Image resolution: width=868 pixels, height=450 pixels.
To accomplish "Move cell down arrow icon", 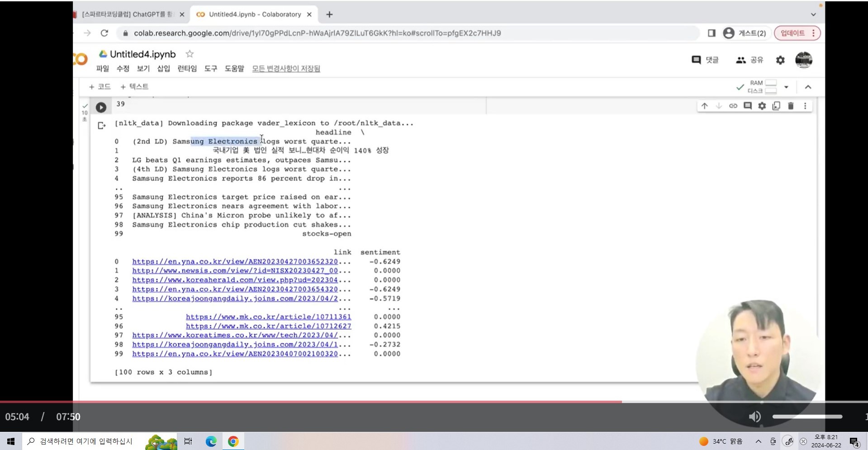I will coord(719,106).
